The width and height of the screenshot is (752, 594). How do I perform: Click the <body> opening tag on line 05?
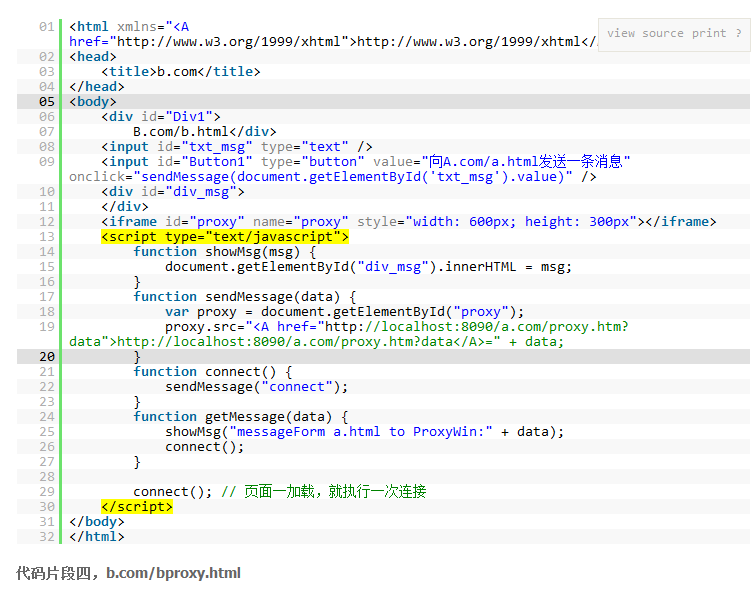point(93,102)
